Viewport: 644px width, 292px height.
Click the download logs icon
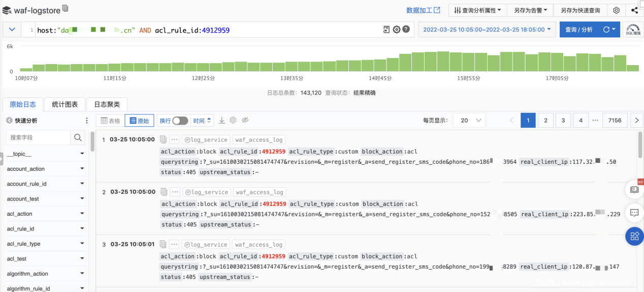coord(222,121)
